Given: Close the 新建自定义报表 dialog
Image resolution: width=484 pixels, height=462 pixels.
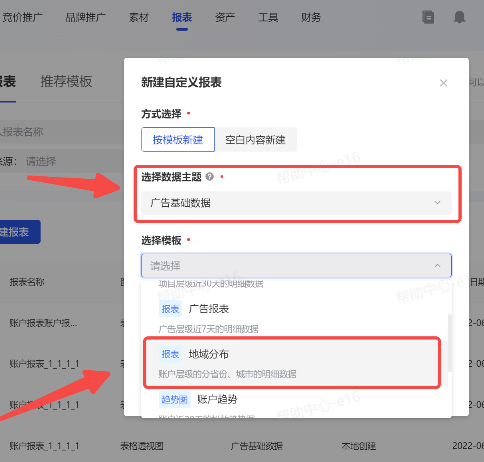Looking at the screenshot, I should (x=443, y=83).
